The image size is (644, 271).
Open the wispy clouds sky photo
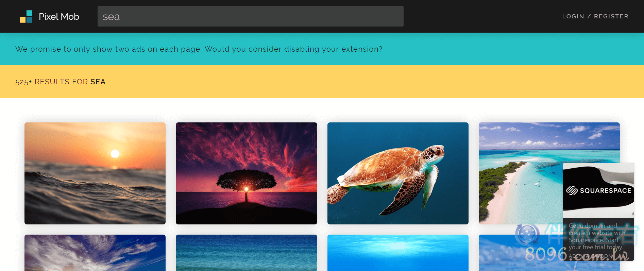[95, 253]
